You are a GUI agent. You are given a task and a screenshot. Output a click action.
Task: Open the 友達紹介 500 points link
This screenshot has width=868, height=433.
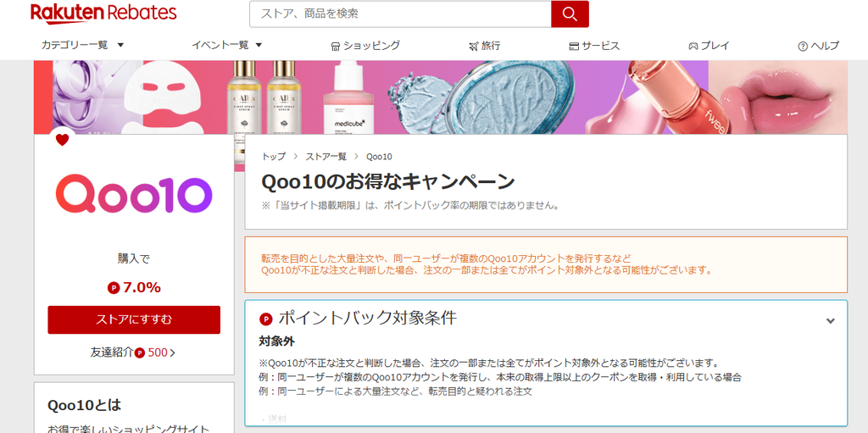[133, 353]
